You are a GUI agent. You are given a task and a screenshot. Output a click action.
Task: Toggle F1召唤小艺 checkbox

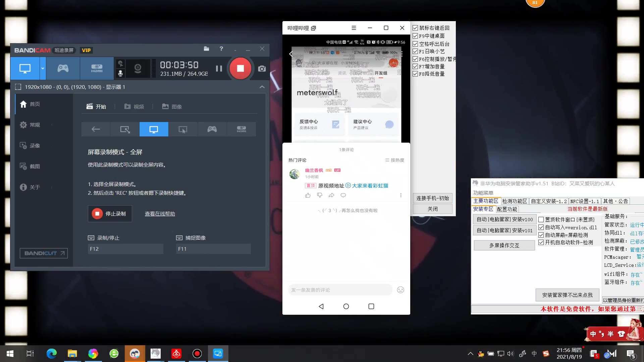click(415, 51)
